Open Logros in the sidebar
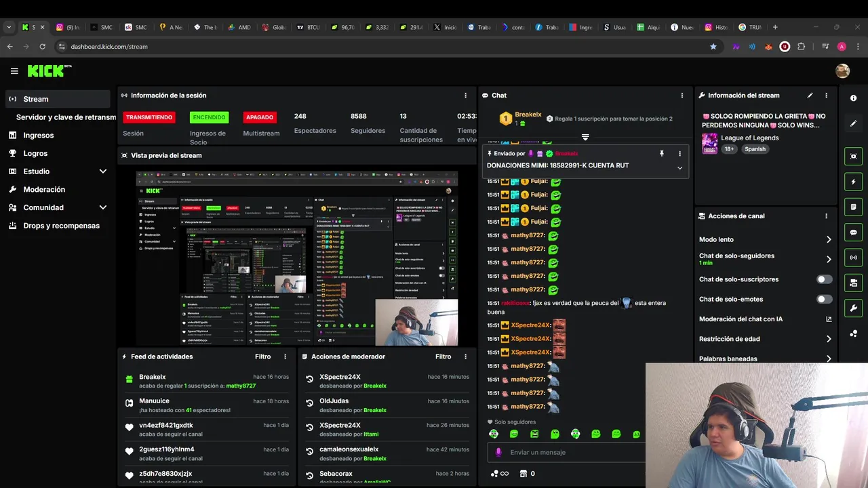This screenshot has height=488, width=868. [x=35, y=153]
